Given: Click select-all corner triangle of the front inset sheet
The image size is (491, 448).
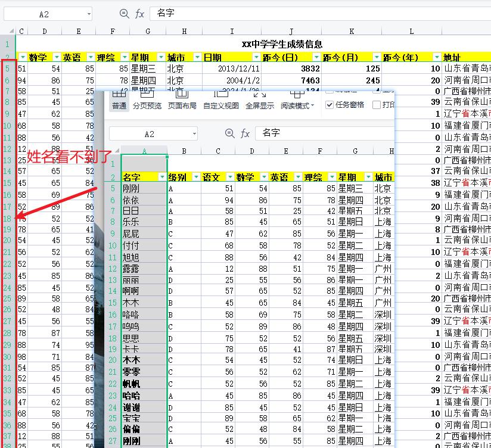Looking at the screenshot, I should click(x=117, y=151).
